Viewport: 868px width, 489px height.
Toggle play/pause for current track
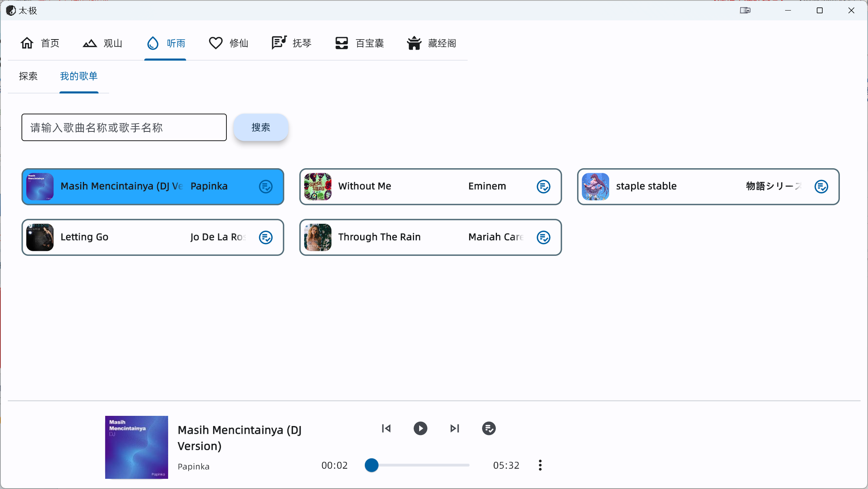click(421, 428)
